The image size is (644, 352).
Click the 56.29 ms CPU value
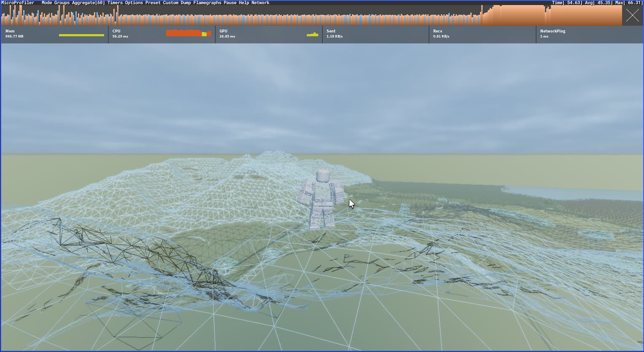point(120,37)
